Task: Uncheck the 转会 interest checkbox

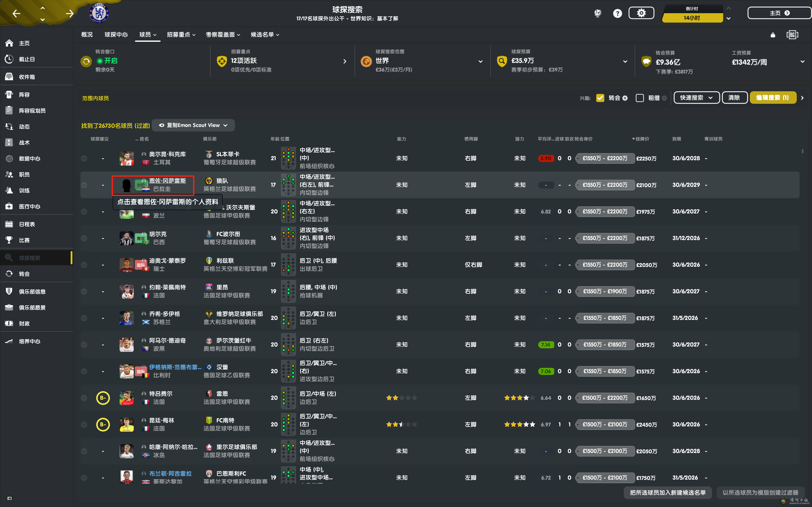Action: pos(600,98)
